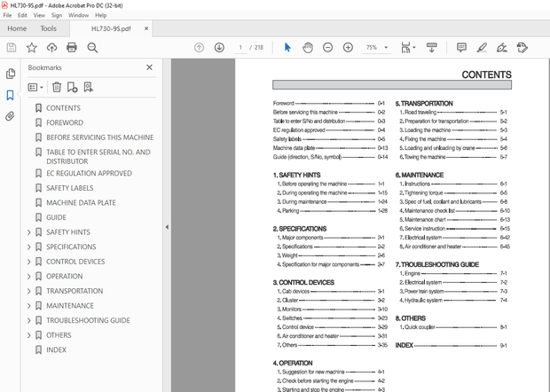The height and width of the screenshot is (392, 550).
Task: Expand the SAFETY HINTS bookmark
Action: (29, 232)
